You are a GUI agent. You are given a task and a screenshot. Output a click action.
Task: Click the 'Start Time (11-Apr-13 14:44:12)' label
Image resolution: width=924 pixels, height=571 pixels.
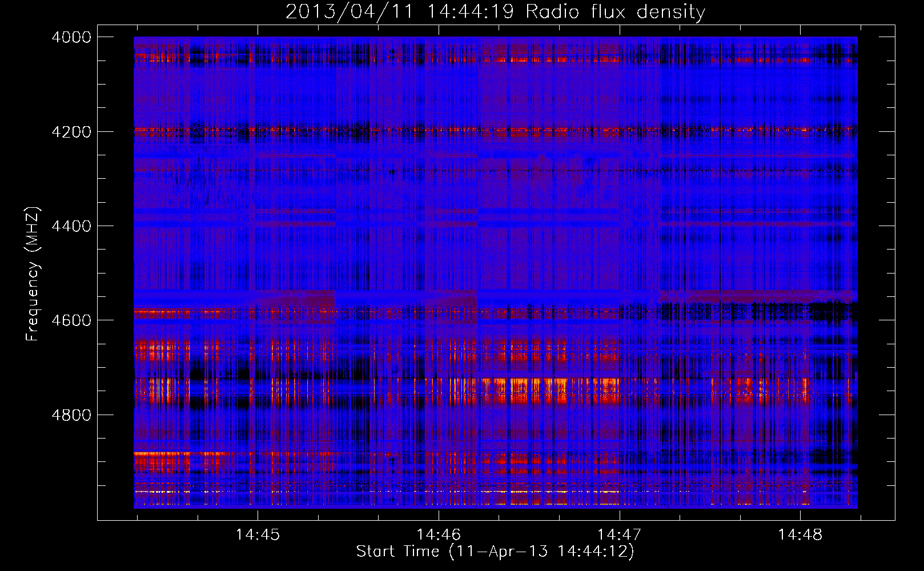point(495,552)
